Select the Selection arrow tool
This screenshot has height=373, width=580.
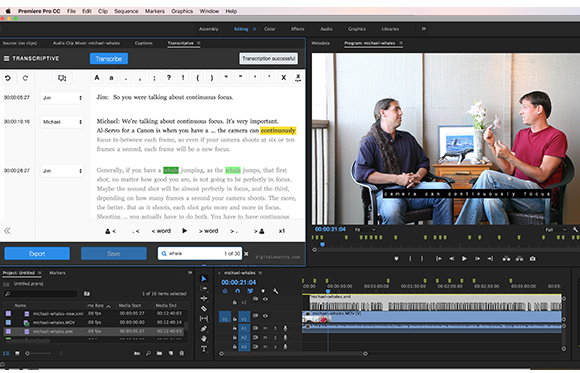coord(204,279)
